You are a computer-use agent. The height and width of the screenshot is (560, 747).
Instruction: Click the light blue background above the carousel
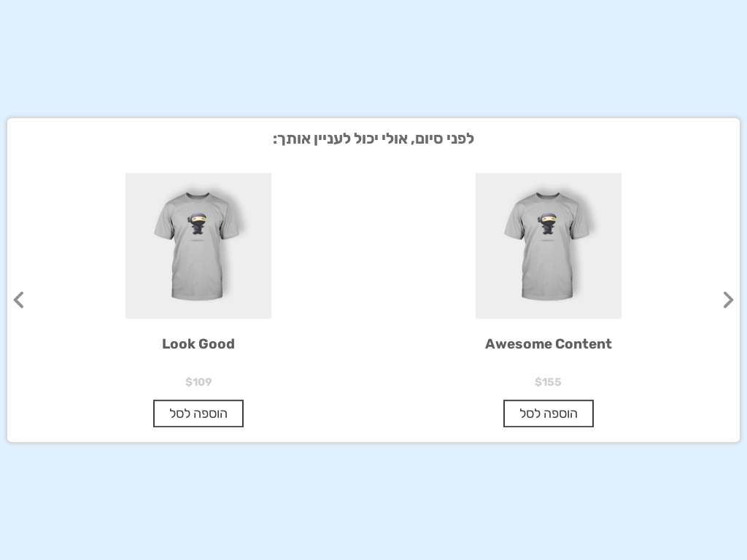373,58
